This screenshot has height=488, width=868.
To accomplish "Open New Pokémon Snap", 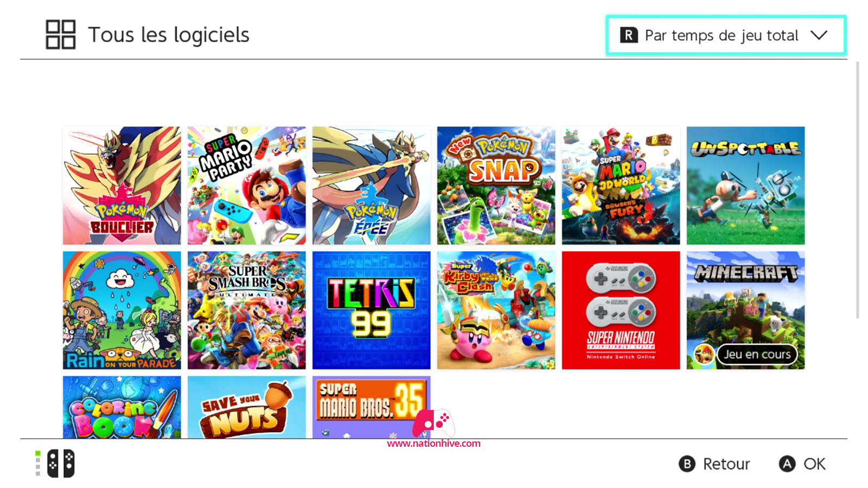I will point(496,185).
